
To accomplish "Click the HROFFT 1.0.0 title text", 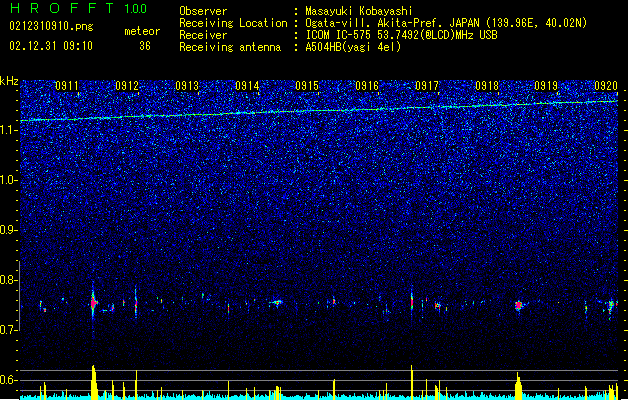I will (x=79, y=8).
